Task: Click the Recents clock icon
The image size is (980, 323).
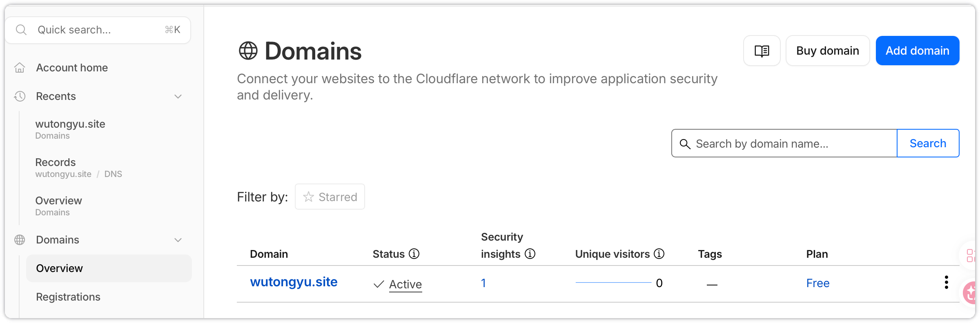Action: pos(20,96)
